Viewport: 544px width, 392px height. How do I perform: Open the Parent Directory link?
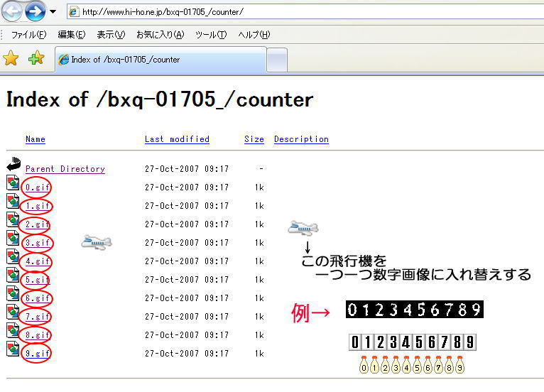65,169
